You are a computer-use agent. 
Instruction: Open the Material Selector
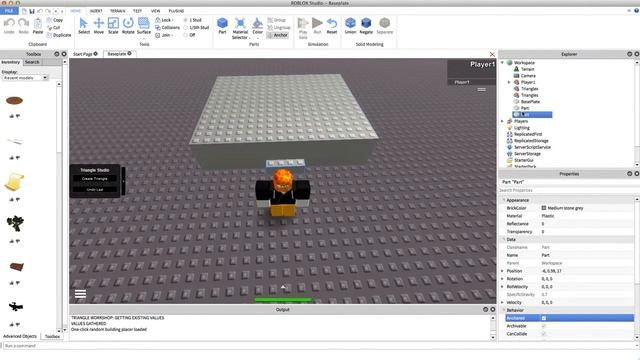(240, 29)
